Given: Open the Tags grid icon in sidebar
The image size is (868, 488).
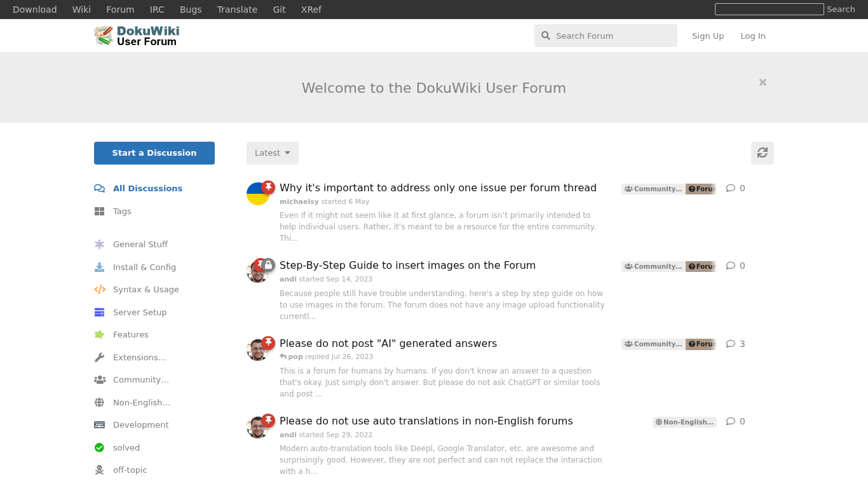Looking at the screenshot, I should tap(99, 212).
